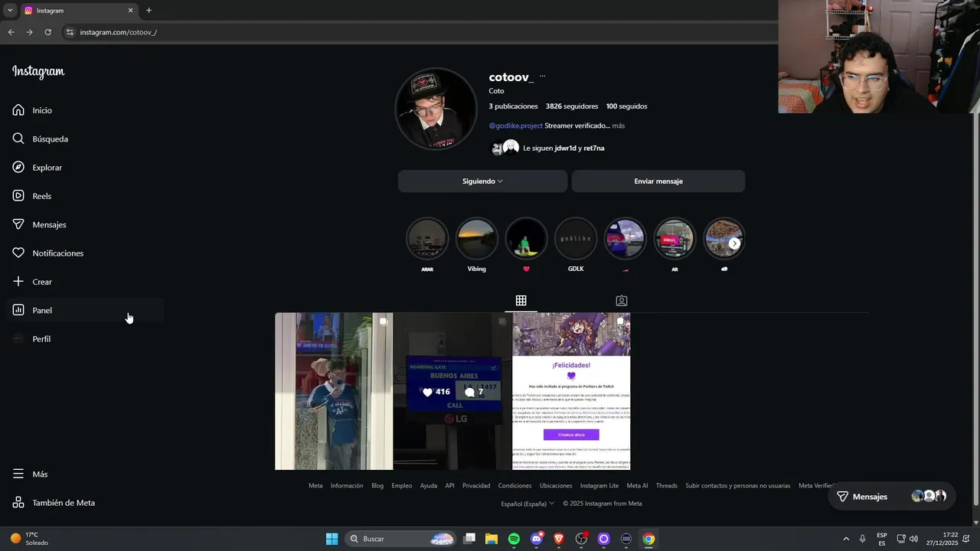Screen dimensions: 980x551
Task: Click the browser back arrow
Action: (11, 32)
